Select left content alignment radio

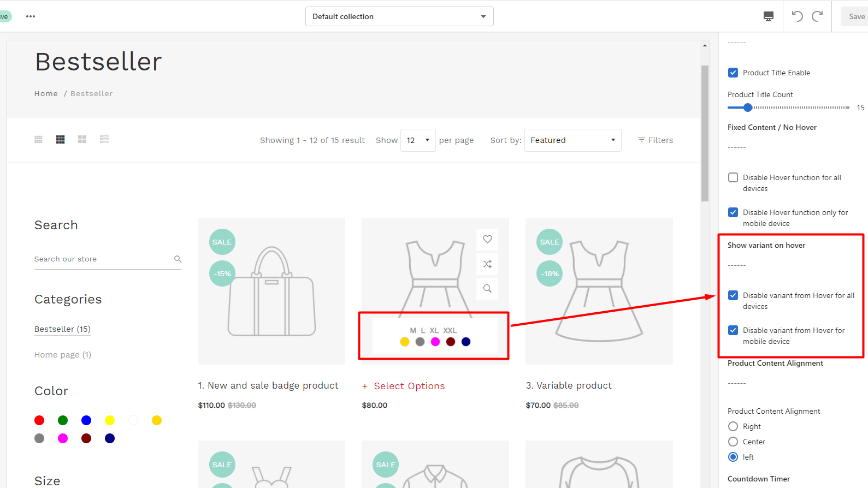point(733,457)
